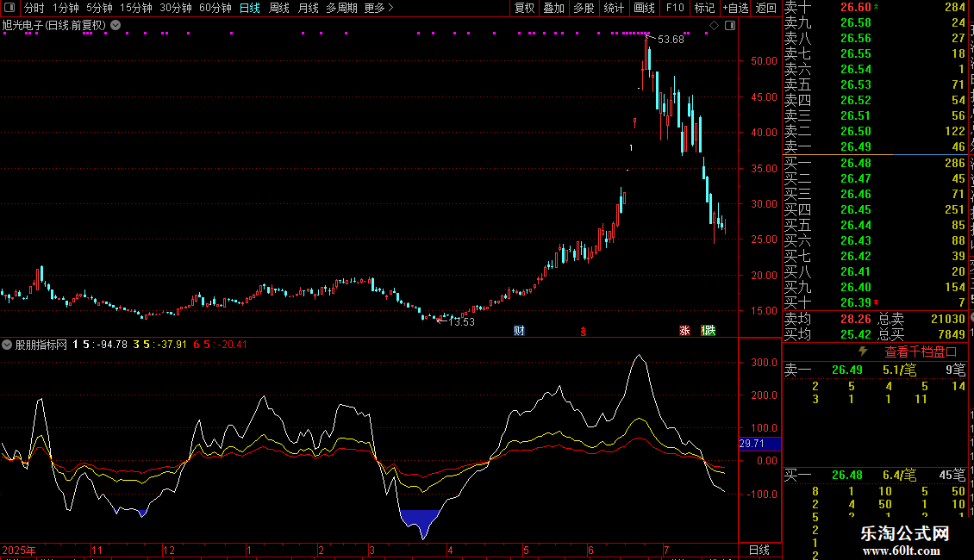The height and width of the screenshot is (560, 974).
Task: Click 买一 queue detail 6.4/笔
Action: [900, 475]
